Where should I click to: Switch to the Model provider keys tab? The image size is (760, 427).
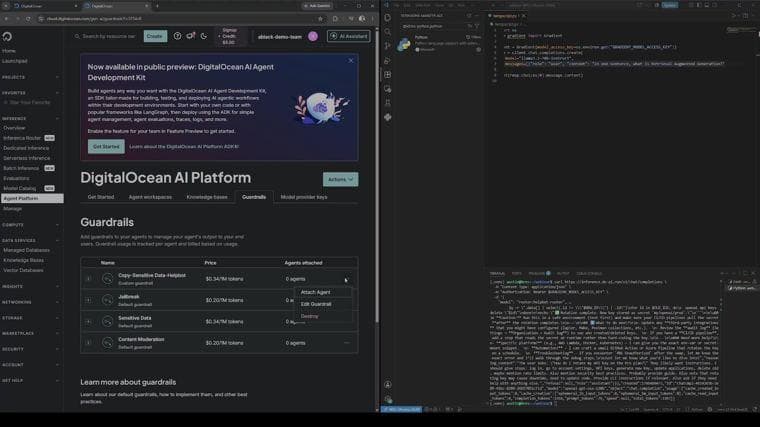[x=304, y=197]
